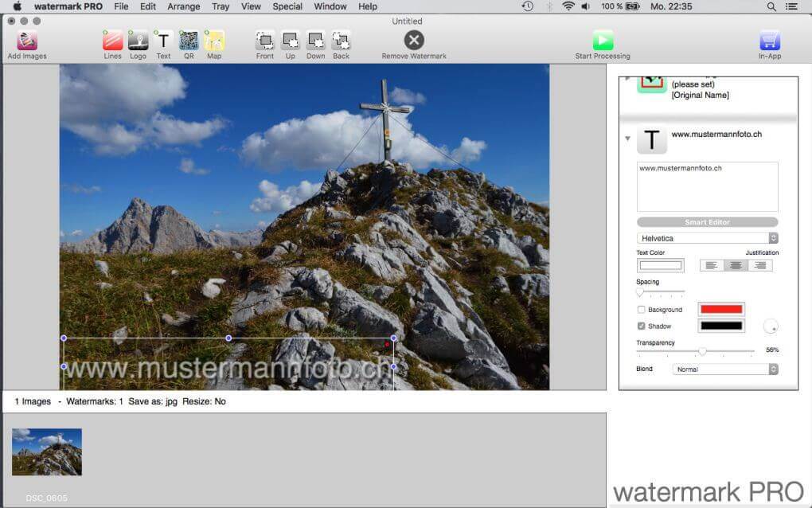
Task: Open the Special menu
Action: [x=287, y=6]
